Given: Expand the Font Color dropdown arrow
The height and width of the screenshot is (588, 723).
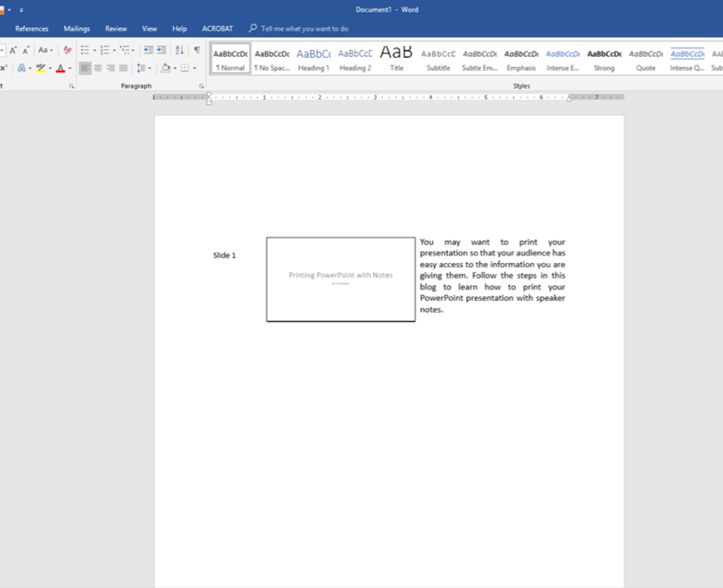Looking at the screenshot, I should [x=69, y=68].
